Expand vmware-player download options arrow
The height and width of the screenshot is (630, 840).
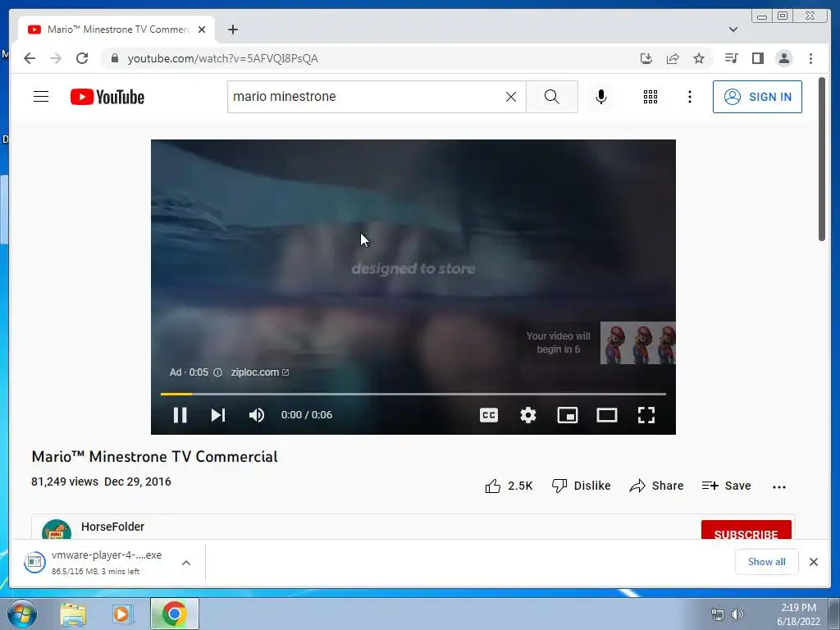tap(186, 563)
